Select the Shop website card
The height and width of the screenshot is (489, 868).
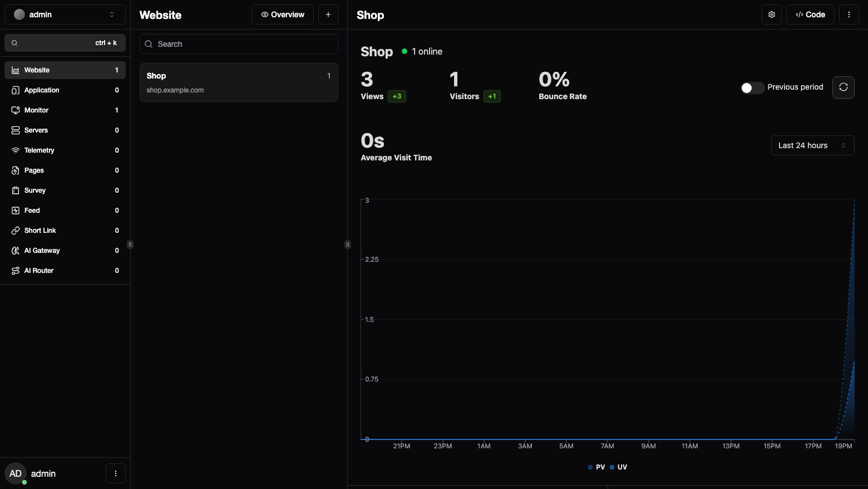239,82
